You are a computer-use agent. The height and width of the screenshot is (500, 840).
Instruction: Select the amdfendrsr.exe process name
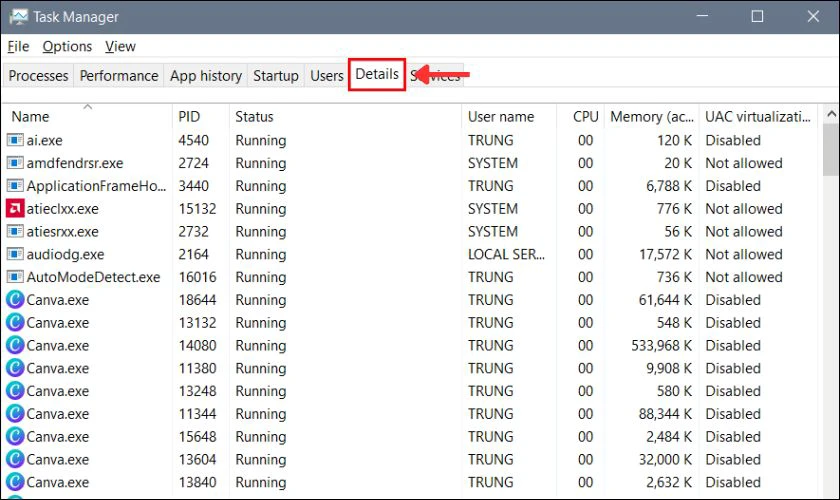(75, 163)
